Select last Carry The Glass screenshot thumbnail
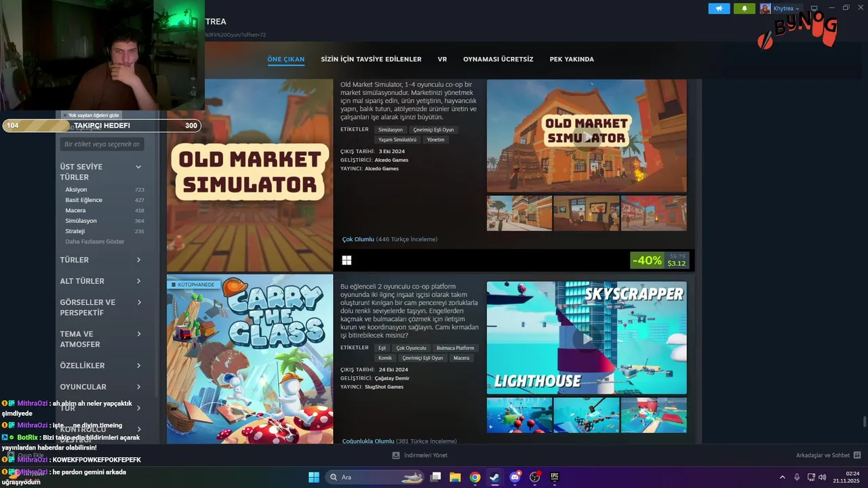Image resolution: width=868 pixels, height=488 pixels. tap(654, 415)
